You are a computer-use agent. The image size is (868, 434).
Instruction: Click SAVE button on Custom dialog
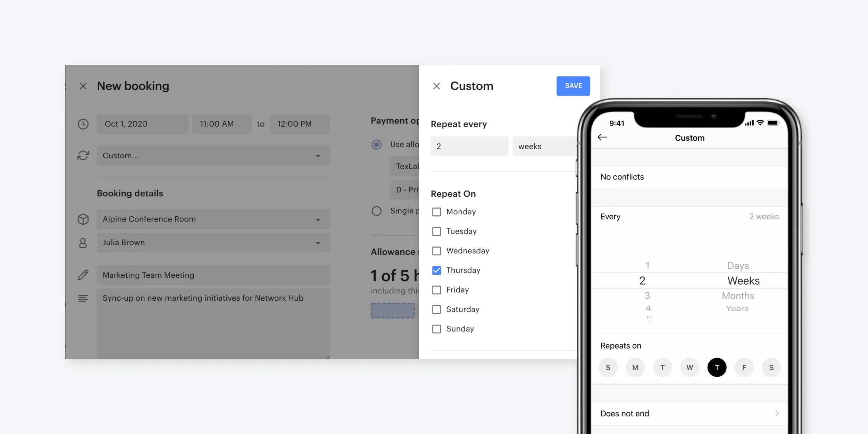tap(573, 86)
